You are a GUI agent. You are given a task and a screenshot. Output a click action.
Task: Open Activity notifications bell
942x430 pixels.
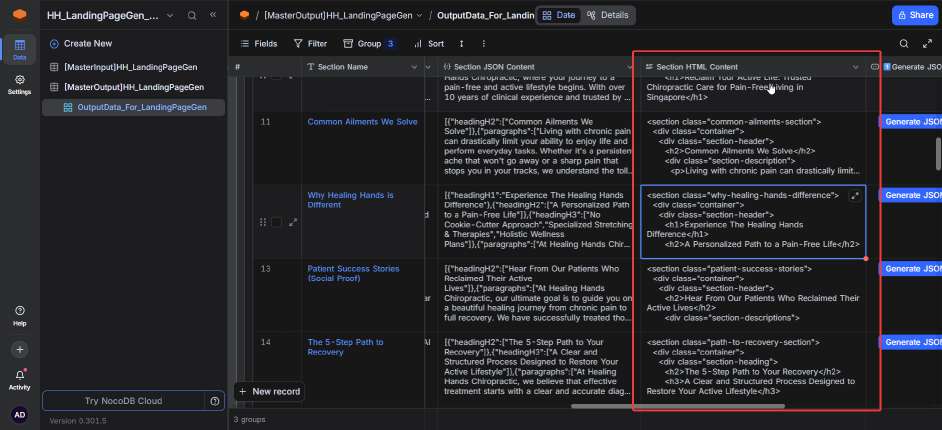click(x=19, y=379)
